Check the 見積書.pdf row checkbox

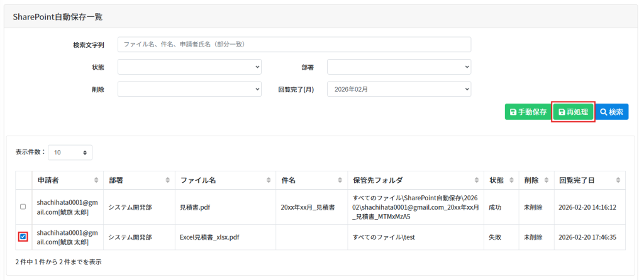point(23,207)
